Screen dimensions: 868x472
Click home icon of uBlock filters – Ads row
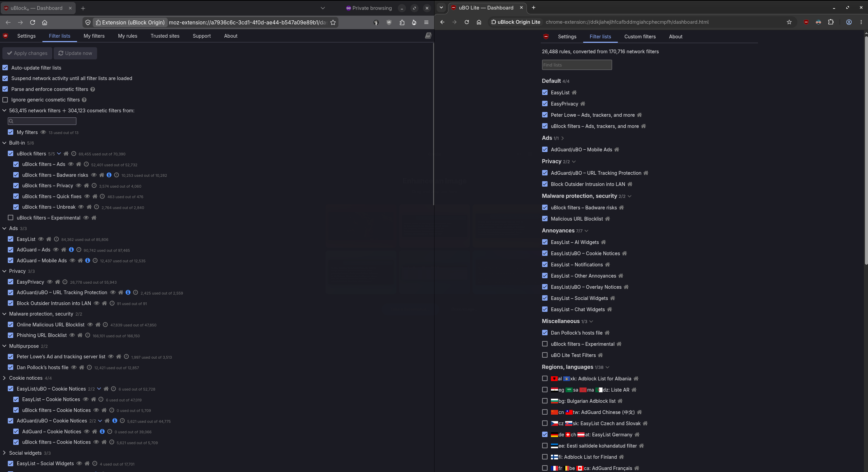78,164
